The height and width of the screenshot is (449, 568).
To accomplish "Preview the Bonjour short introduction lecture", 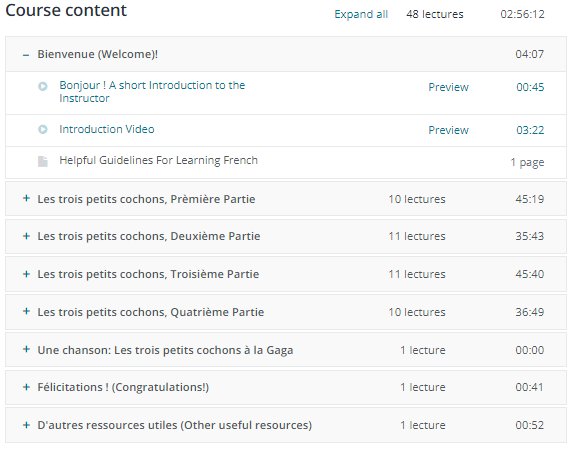I will coord(448,87).
